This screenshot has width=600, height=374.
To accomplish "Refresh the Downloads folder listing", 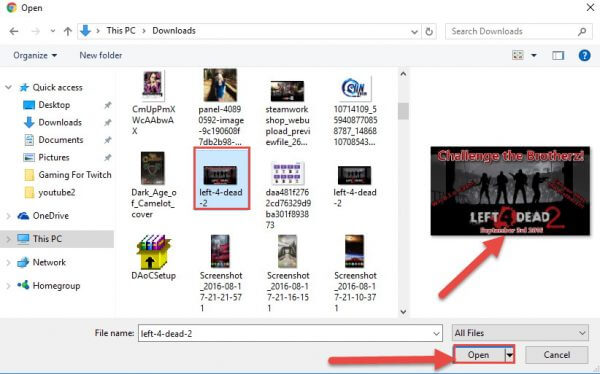I will (x=429, y=31).
